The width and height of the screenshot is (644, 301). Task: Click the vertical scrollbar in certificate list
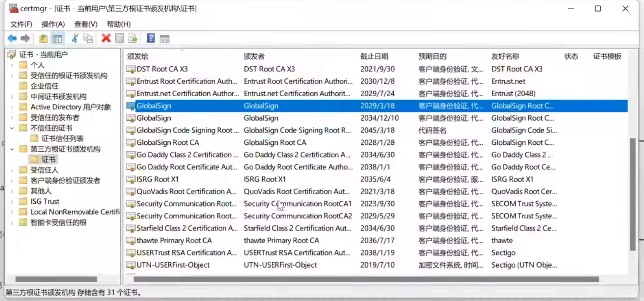point(632,194)
